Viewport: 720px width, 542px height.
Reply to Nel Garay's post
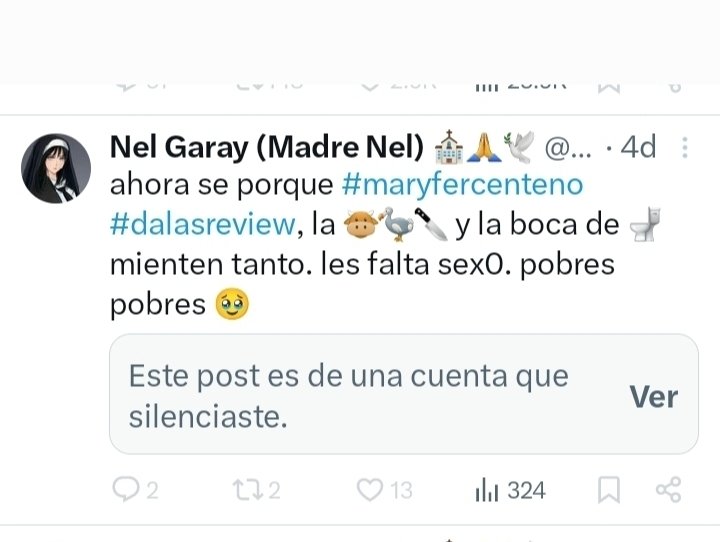pos(126,489)
